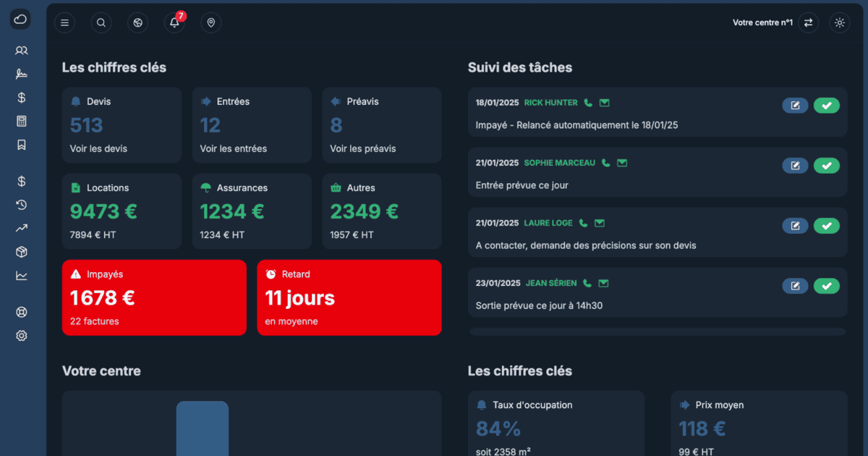Call Rick Hunter via phone icon

588,103
